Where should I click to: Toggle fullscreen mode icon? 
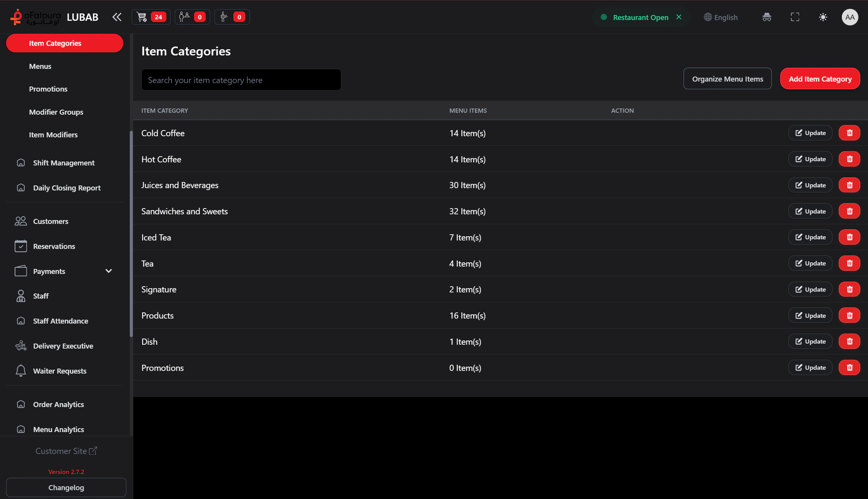pos(795,17)
